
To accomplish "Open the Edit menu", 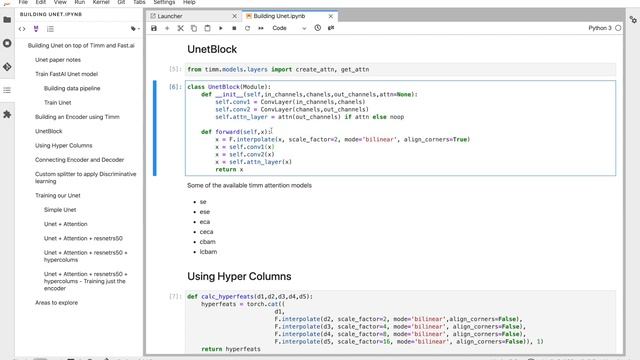I will 40,2.
